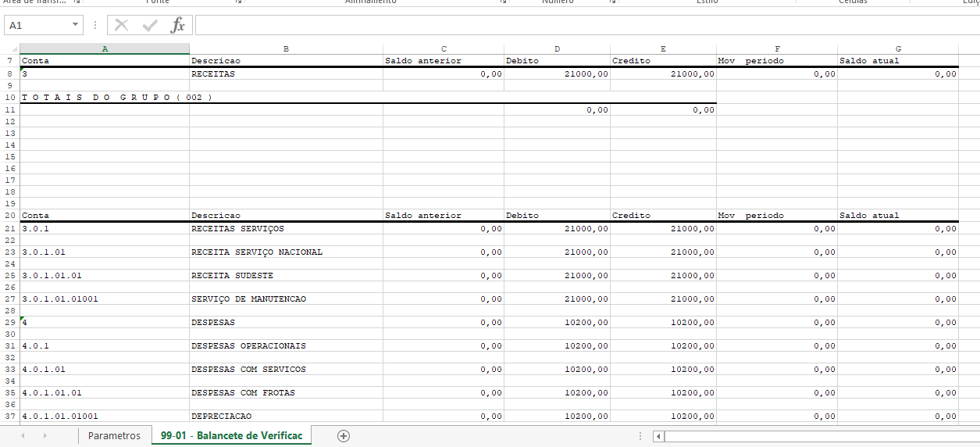Click the Descricao header cell in row 20
The width and height of the screenshot is (980, 447).
point(286,215)
